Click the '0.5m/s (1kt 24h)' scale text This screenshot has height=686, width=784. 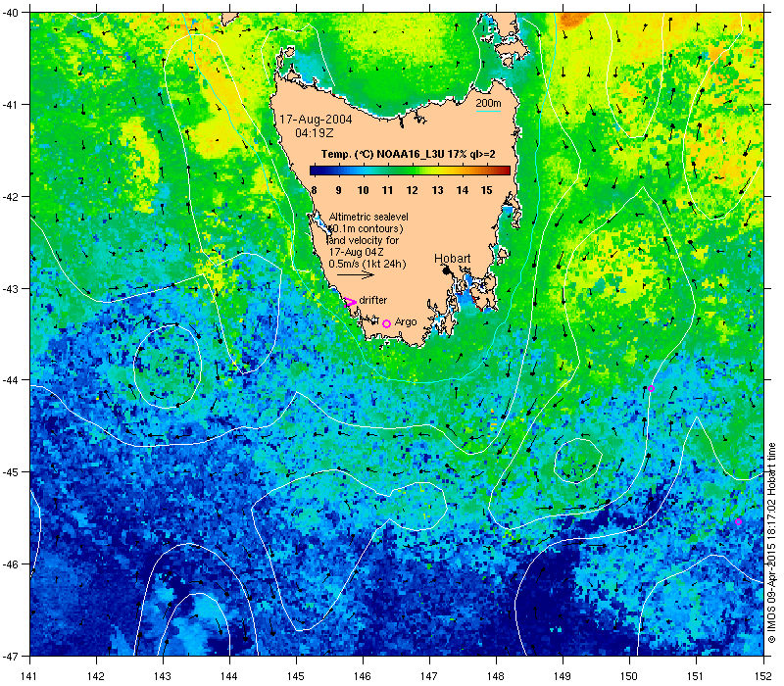367,264
